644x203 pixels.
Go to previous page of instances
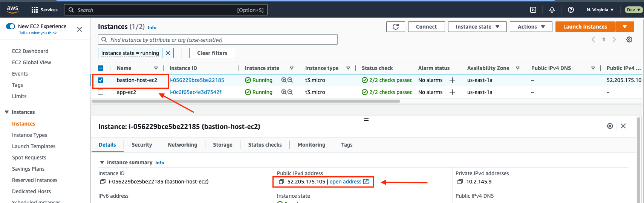593,39
